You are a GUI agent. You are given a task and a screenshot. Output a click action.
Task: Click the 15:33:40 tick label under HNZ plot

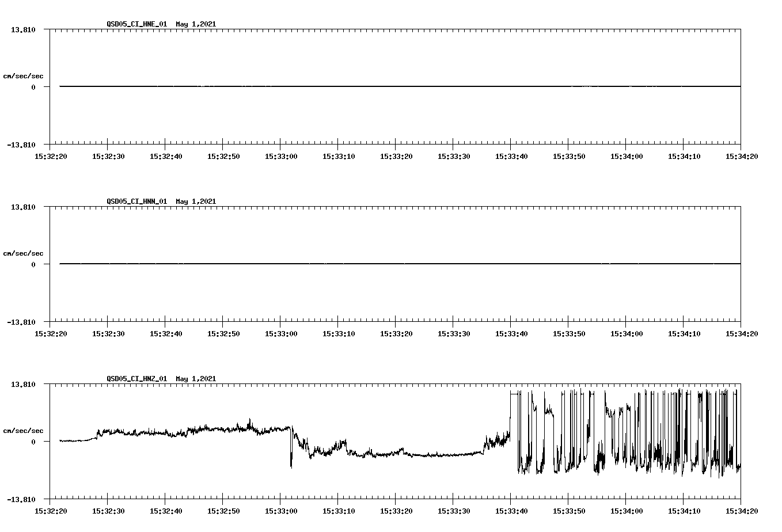click(510, 512)
